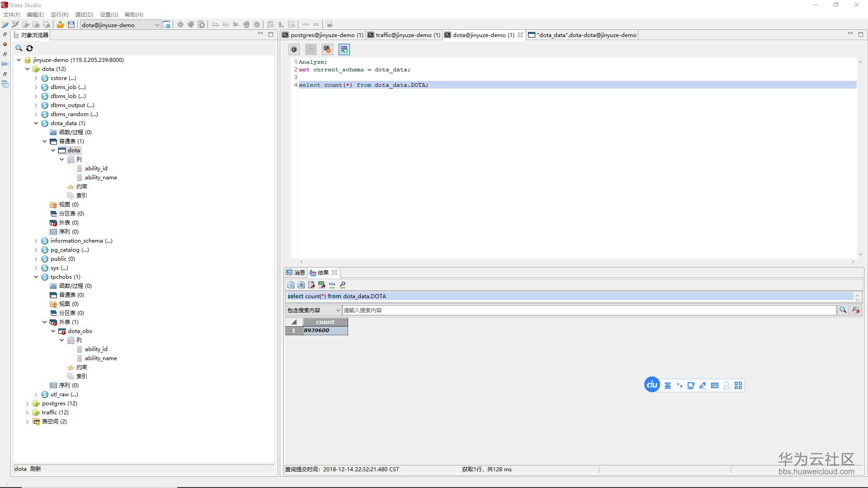868x488 pixels.
Task: Click the count column header in the results
Action: 325,322
